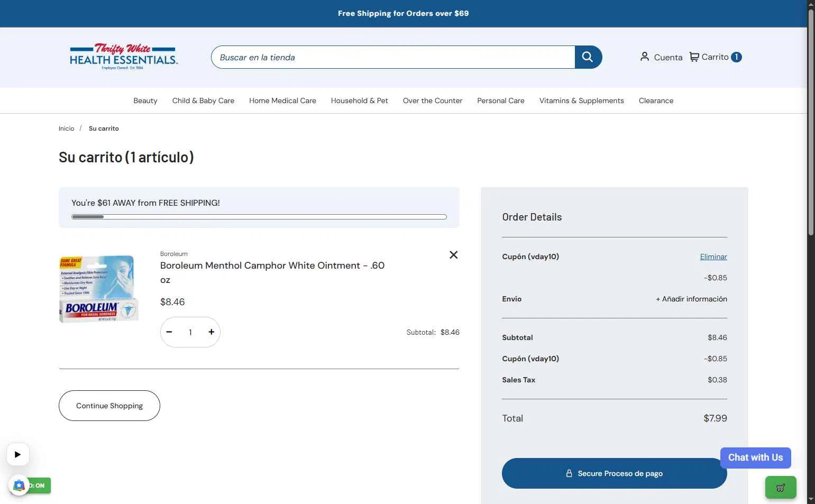Open Boroleum Menthol Camphor White Ointment product

272,272
